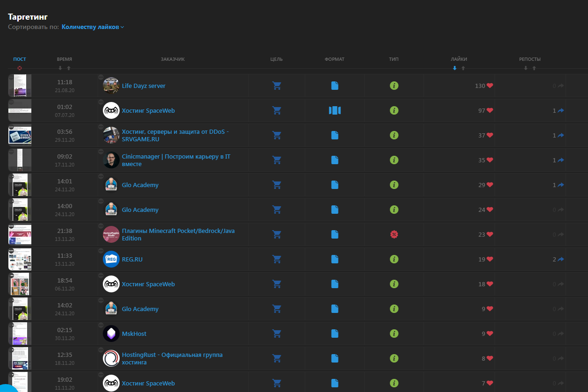Click the ПОСТ column header
Viewport: 588px width, 392px height.
click(x=20, y=59)
